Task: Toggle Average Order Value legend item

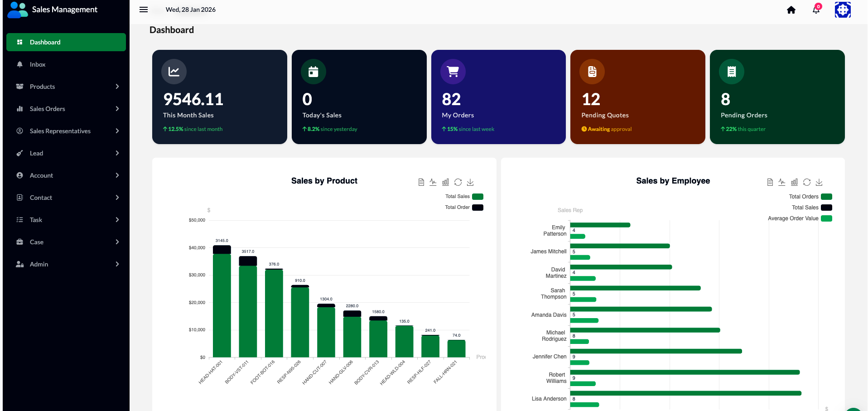Action: pos(826,218)
